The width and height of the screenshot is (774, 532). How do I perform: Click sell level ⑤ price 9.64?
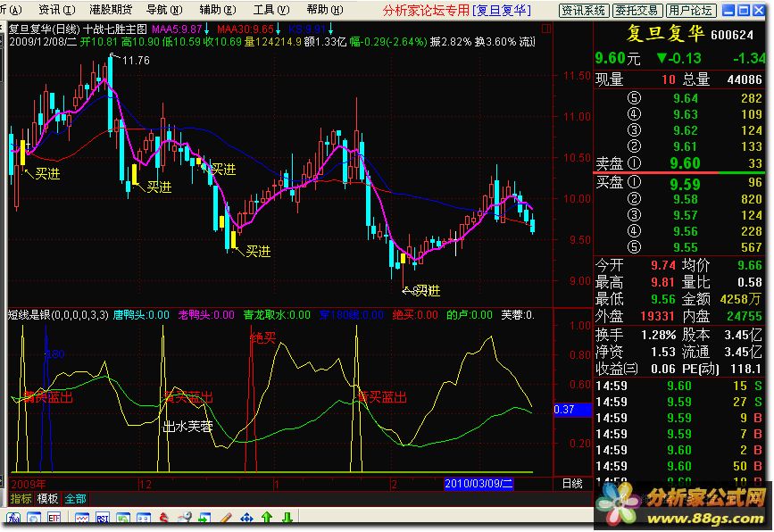686,98
